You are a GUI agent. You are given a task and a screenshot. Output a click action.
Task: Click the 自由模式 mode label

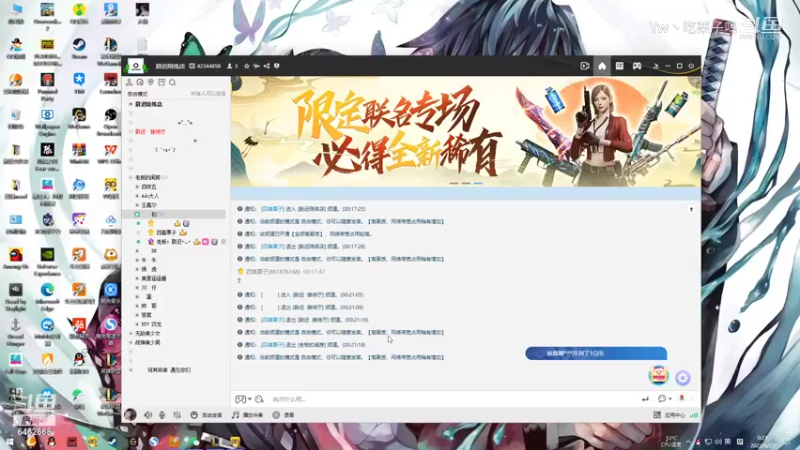click(x=138, y=94)
